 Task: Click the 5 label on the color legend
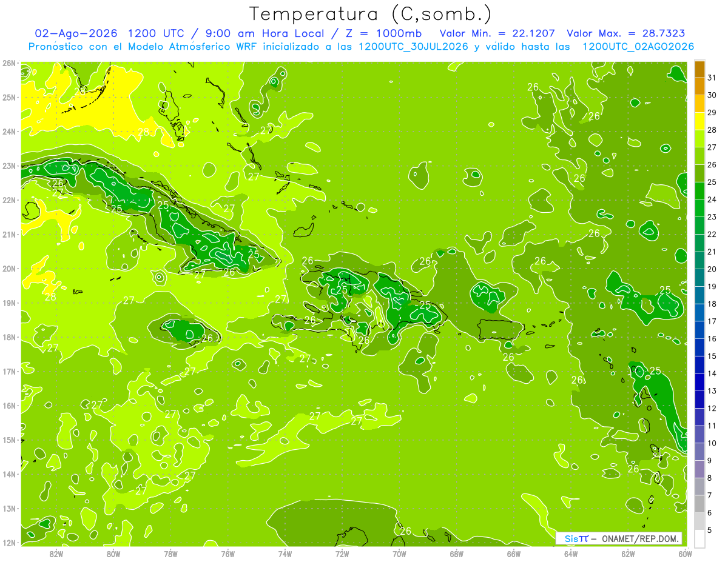710,530
